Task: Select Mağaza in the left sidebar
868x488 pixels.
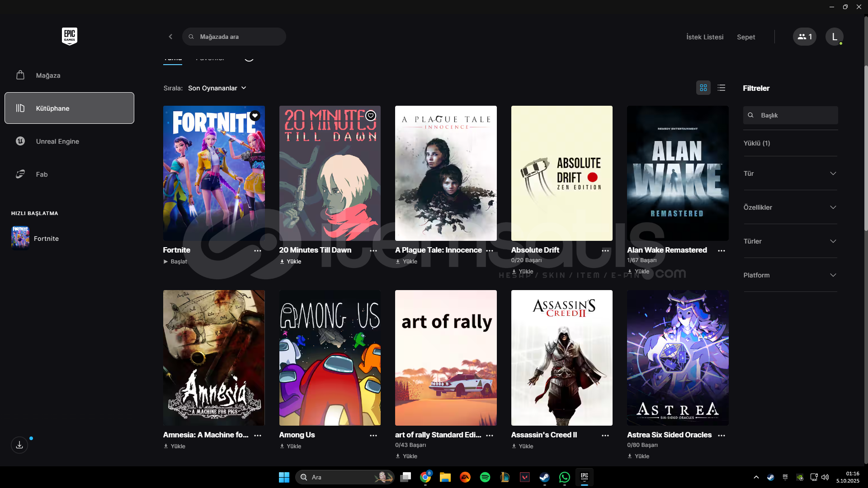Action: [48, 75]
